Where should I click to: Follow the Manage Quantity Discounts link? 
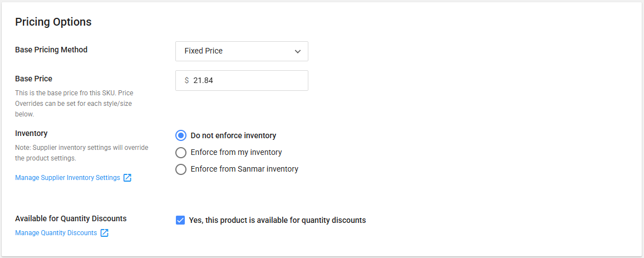56,233
